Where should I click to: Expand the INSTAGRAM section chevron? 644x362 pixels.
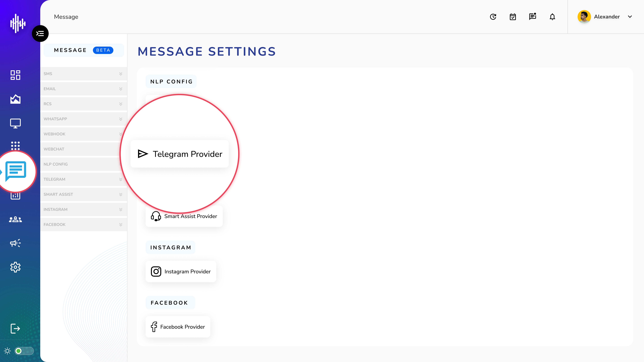(121, 209)
